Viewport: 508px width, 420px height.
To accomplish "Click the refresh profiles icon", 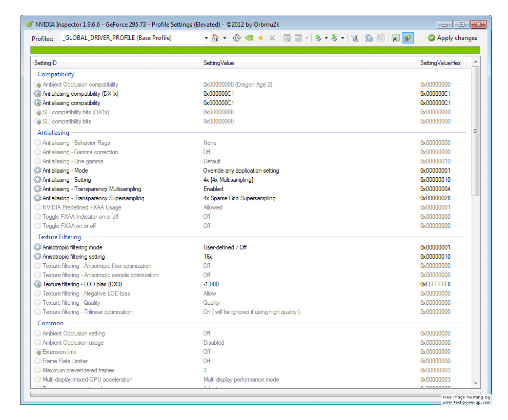I will coord(236,38).
